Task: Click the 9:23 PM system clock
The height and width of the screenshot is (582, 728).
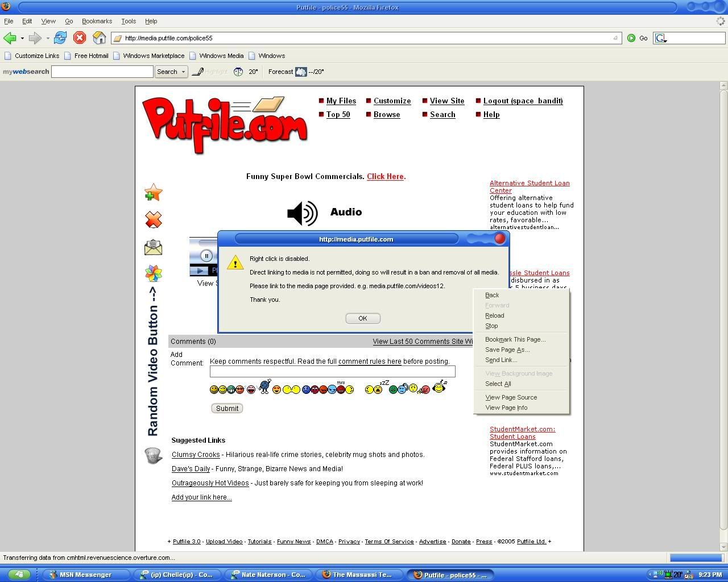Action: point(710,575)
